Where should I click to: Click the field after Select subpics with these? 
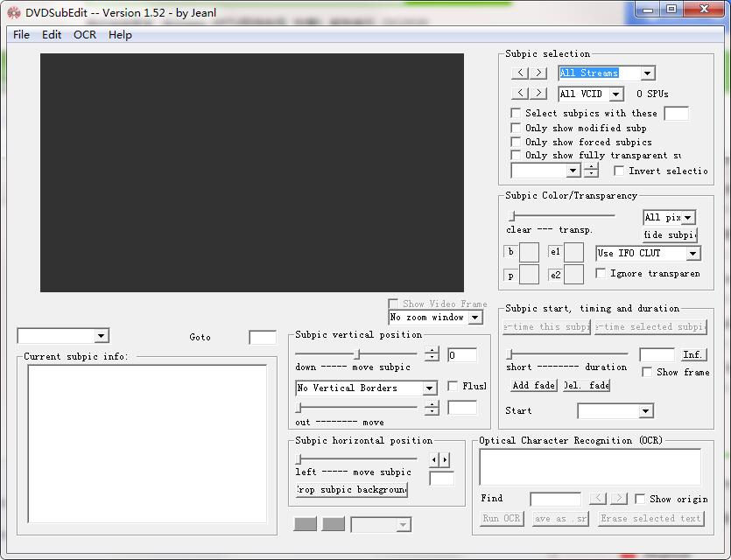click(676, 114)
